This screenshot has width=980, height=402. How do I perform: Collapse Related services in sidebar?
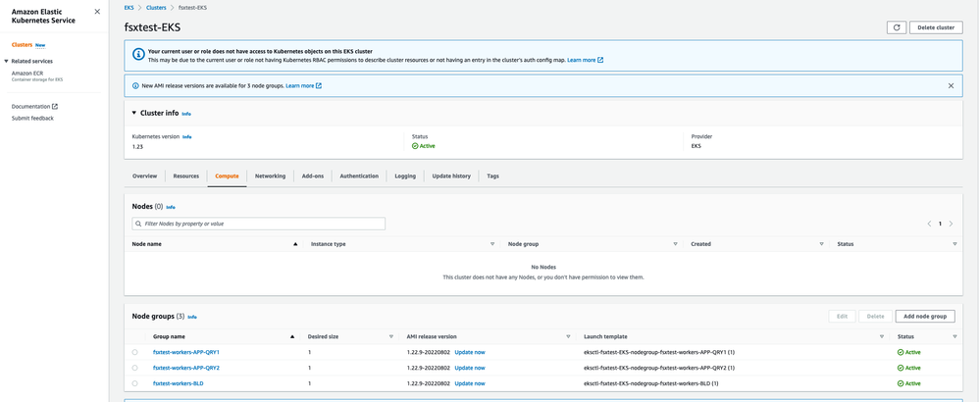[7, 61]
